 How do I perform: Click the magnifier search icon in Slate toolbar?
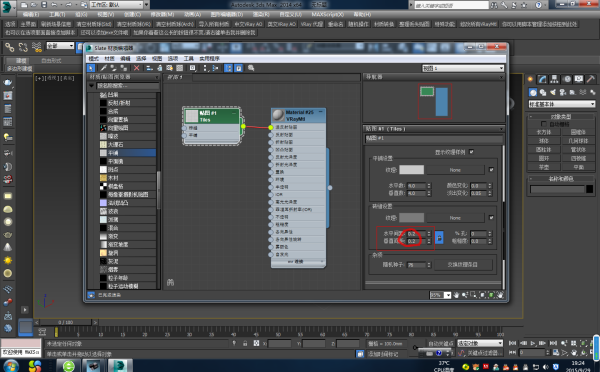(251, 68)
